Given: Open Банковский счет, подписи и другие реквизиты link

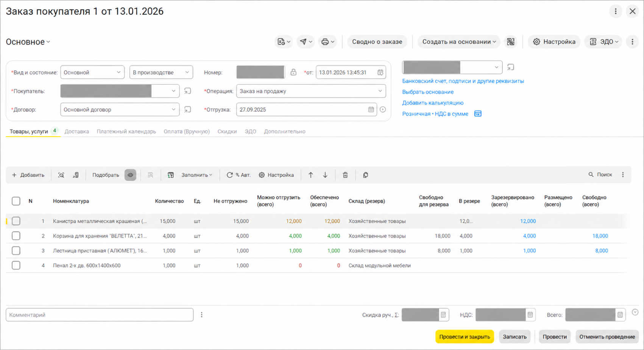Looking at the screenshot, I should tap(463, 81).
